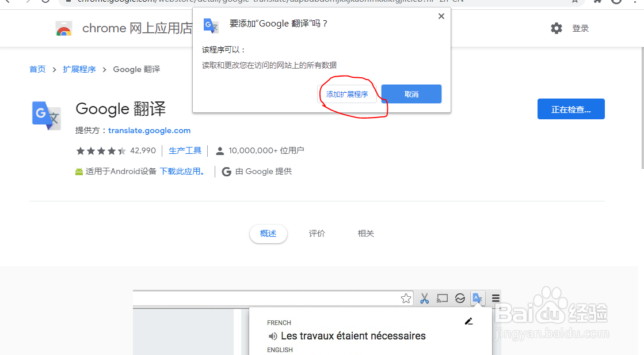Click the 10,000,000+ 位用户 text
Image resolution: width=644 pixels, height=355 pixels.
pos(266,150)
